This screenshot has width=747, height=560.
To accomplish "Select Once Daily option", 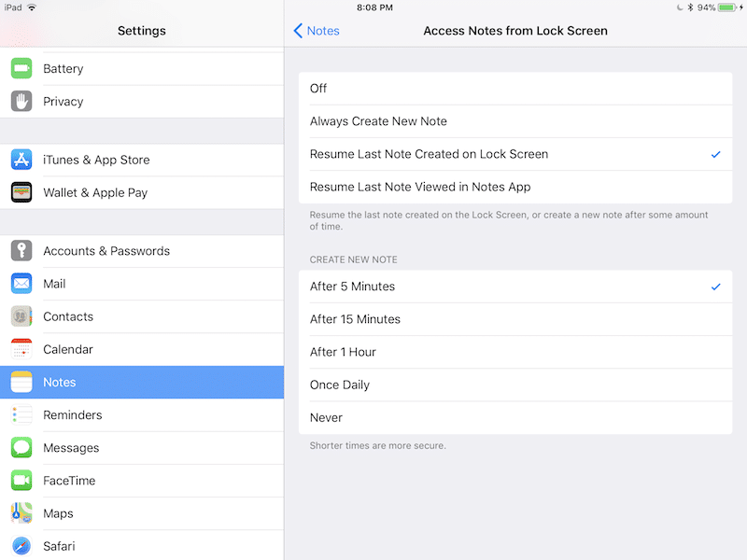I will click(515, 385).
